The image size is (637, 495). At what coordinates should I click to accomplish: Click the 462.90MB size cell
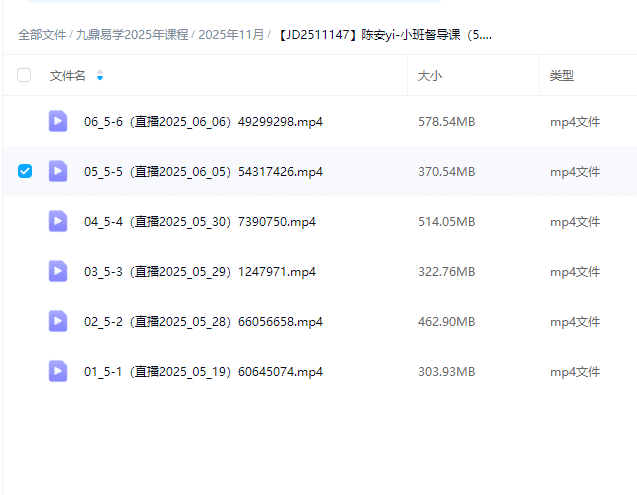click(446, 321)
